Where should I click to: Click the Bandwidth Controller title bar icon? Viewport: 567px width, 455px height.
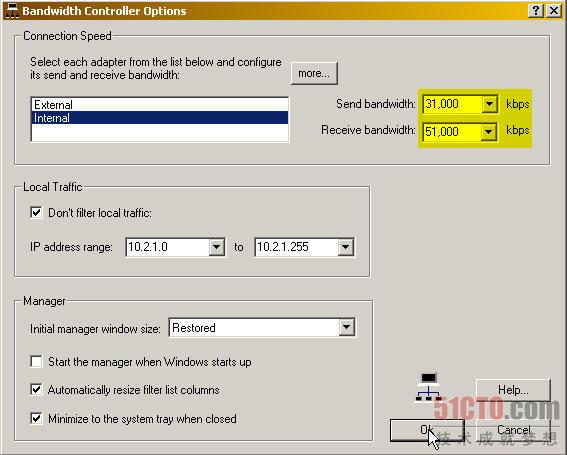(x=12, y=10)
